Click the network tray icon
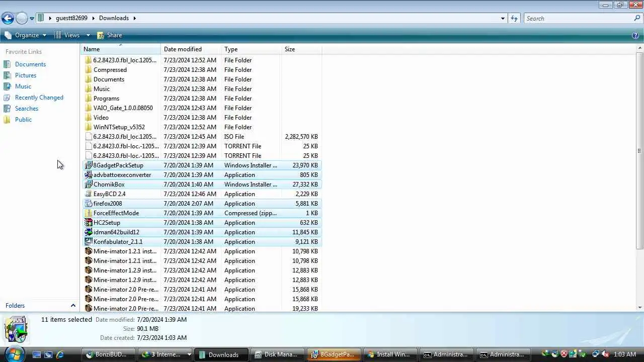The height and width of the screenshot is (362, 644). click(596, 354)
